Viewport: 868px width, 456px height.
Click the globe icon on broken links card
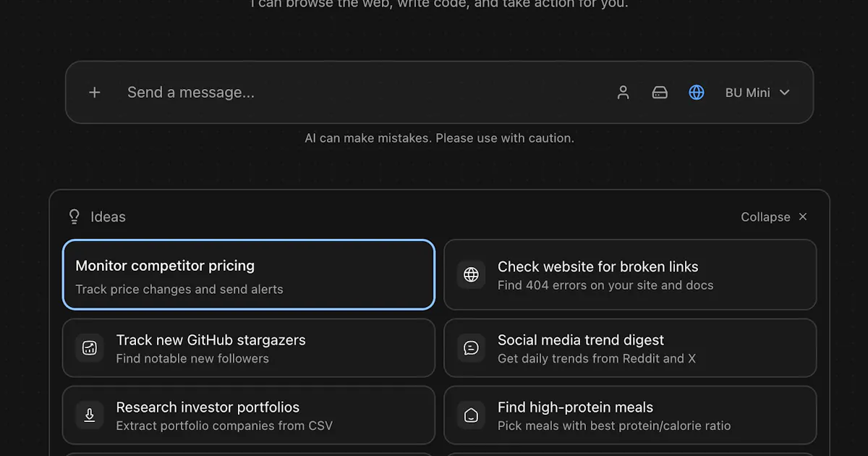(x=471, y=275)
